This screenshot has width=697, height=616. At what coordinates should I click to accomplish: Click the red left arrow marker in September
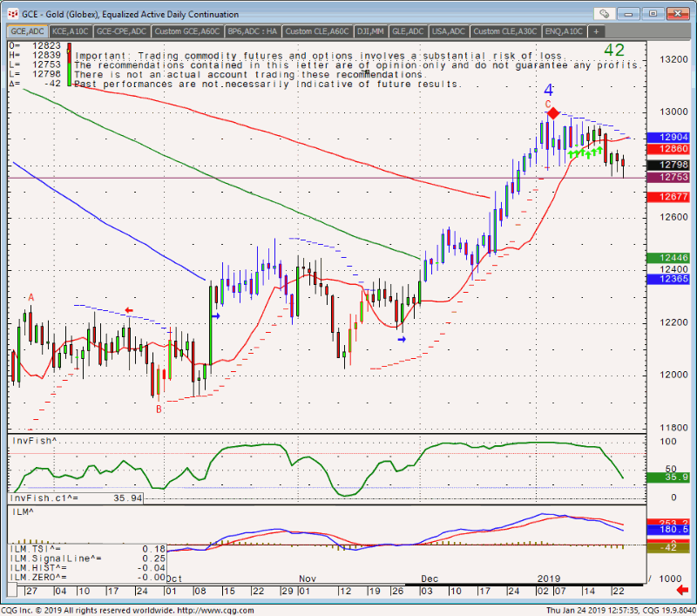129,310
